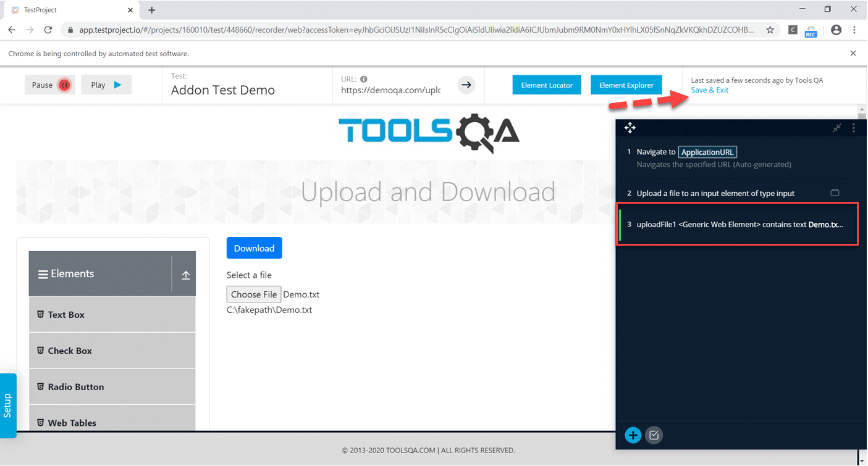The image size is (868, 466).
Task: Dismiss the automated test software notice
Action: 853,54
